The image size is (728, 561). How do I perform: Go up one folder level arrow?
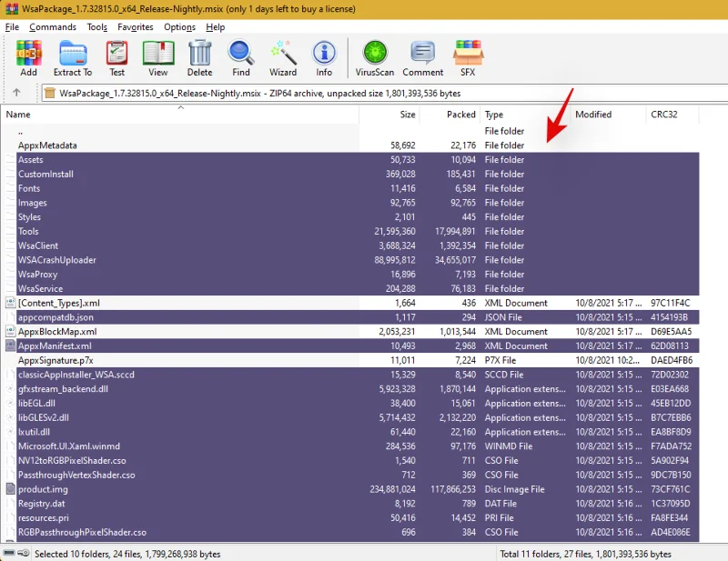tap(16, 93)
